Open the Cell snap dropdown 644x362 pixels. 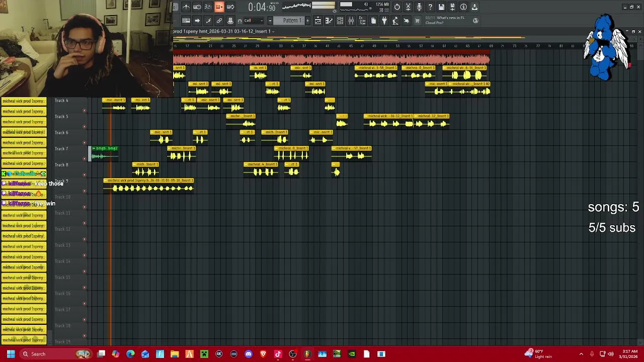click(254, 21)
